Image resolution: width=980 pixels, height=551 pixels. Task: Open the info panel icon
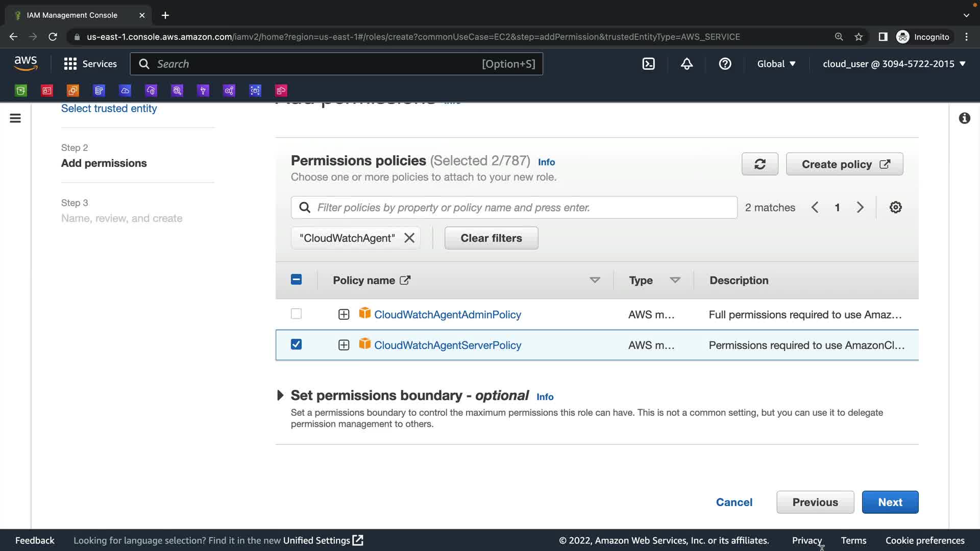pos(964,118)
